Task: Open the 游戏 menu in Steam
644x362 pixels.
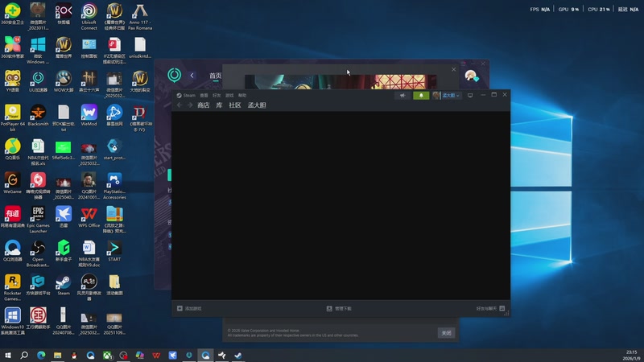Action: click(x=229, y=95)
